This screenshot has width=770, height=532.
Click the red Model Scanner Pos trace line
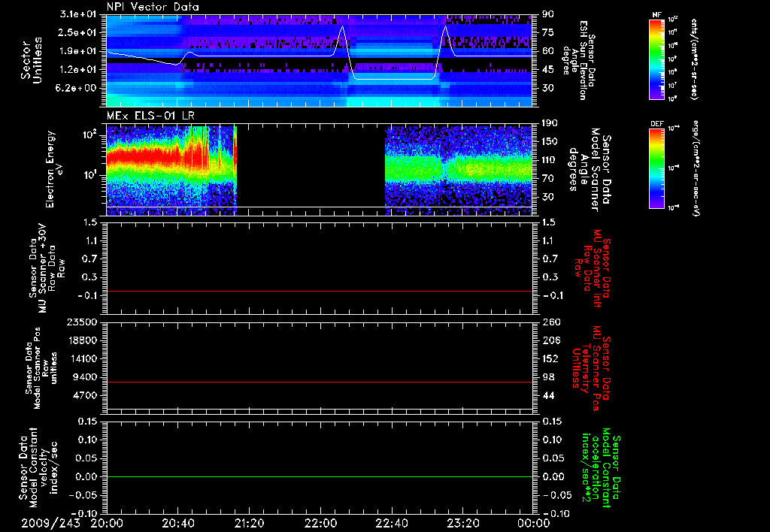pyautogui.click(x=319, y=382)
